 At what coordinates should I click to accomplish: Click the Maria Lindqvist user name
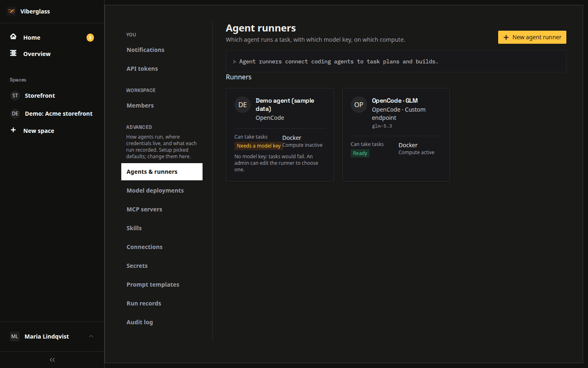47,337
